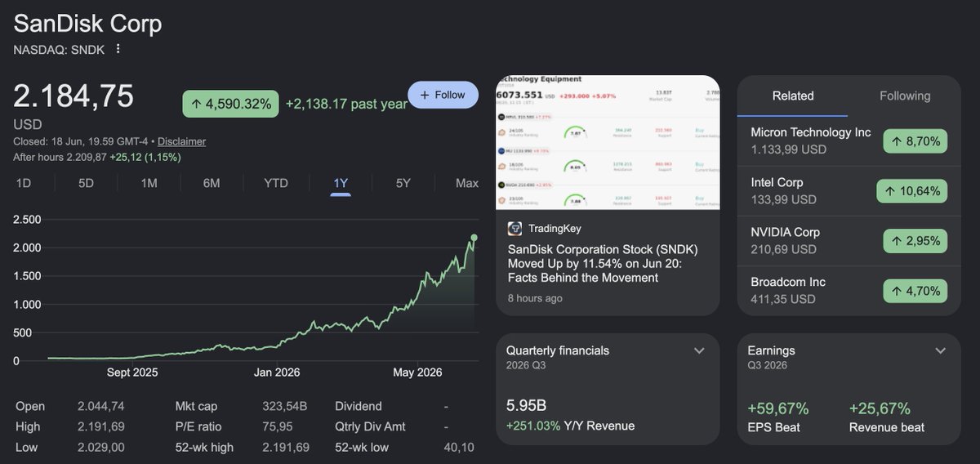Open the three-dot menu beside NASDAQ: SNDK
The width and height of the screenshot is (980, 464).
point(118,49)
